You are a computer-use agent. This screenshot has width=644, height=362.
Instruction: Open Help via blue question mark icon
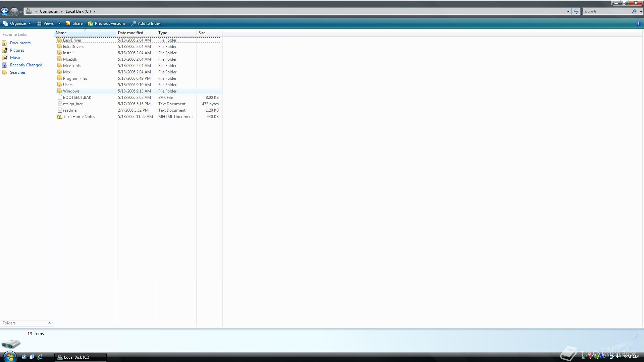coord(638,23)
